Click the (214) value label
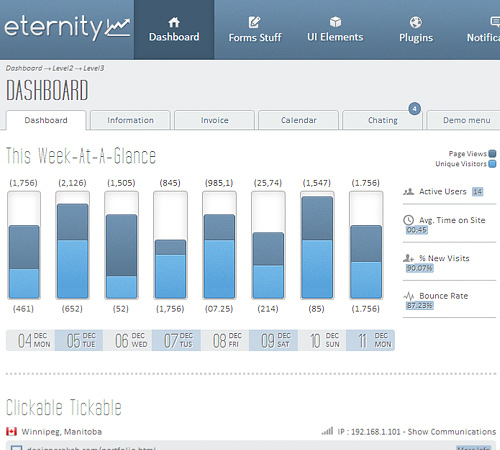This screenshot has width=500, height=450. (x=268, y=309)
